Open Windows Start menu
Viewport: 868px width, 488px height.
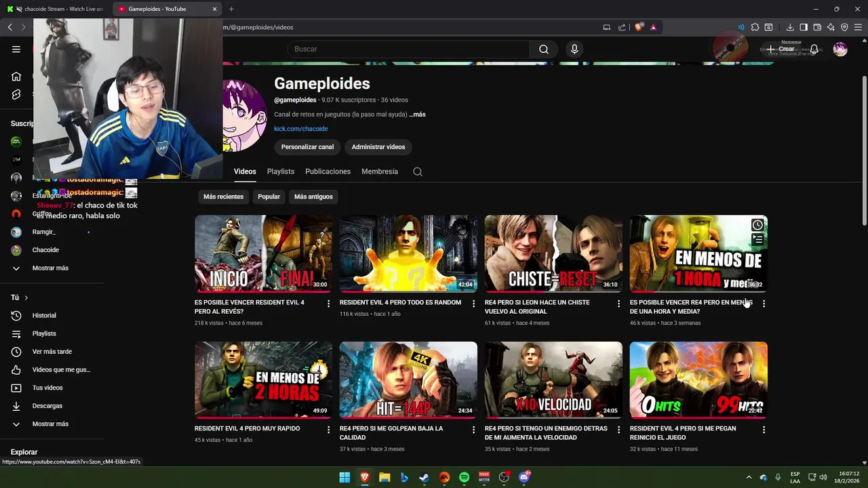(x=344, y=477)
